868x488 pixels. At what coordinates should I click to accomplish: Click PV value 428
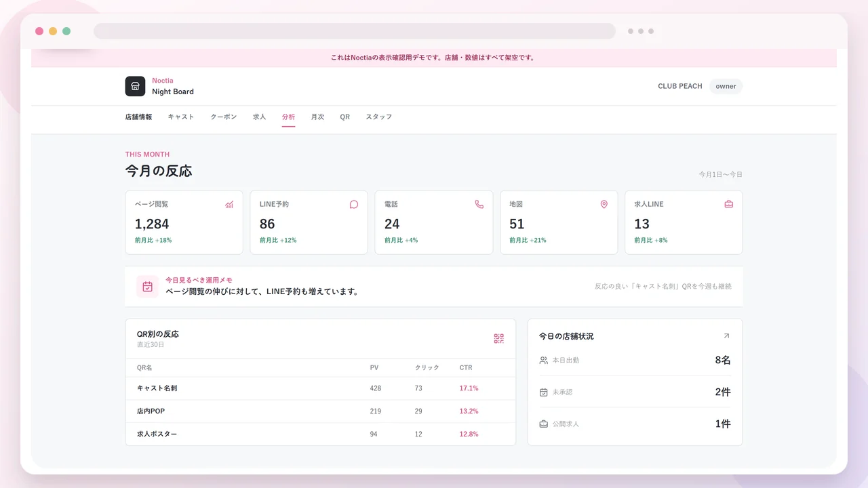coord(376,388)
